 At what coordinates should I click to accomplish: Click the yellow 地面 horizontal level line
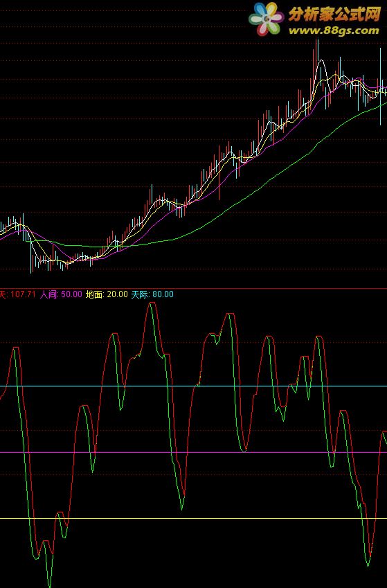194,519
